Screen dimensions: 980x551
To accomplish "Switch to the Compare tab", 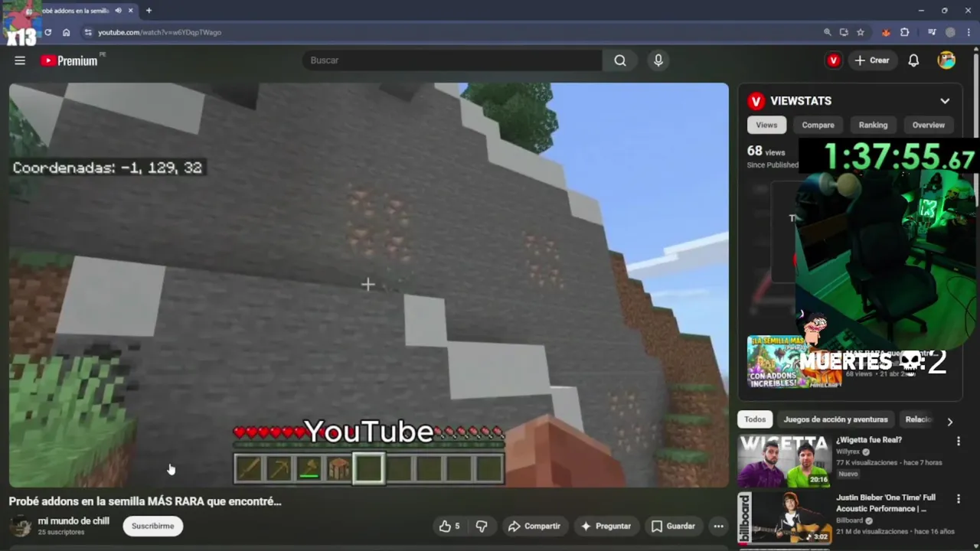I will [x=818, y=125].
